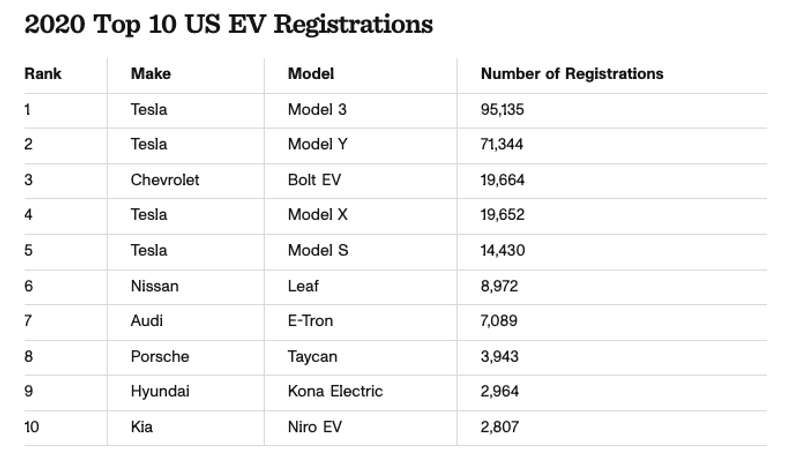
Task: Select the Kona Electric cell
Action: [x=335, y=391]
